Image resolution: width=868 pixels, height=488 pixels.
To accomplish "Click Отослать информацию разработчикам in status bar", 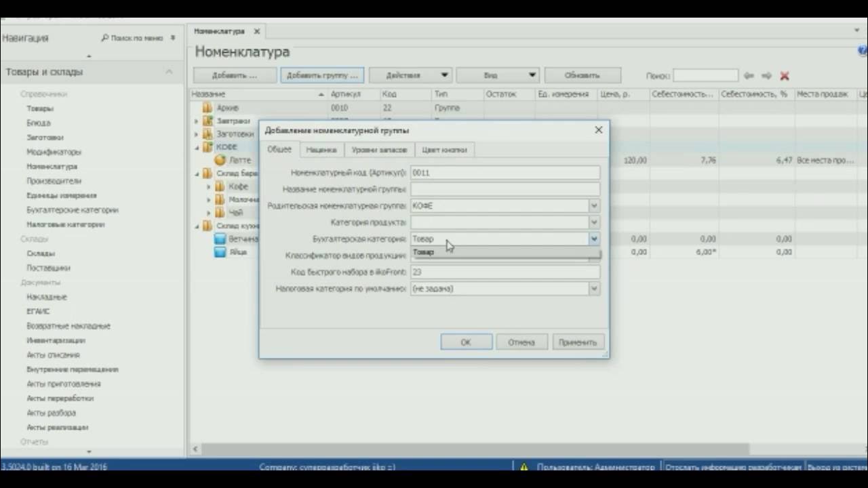I will click(x=732, y=467).
